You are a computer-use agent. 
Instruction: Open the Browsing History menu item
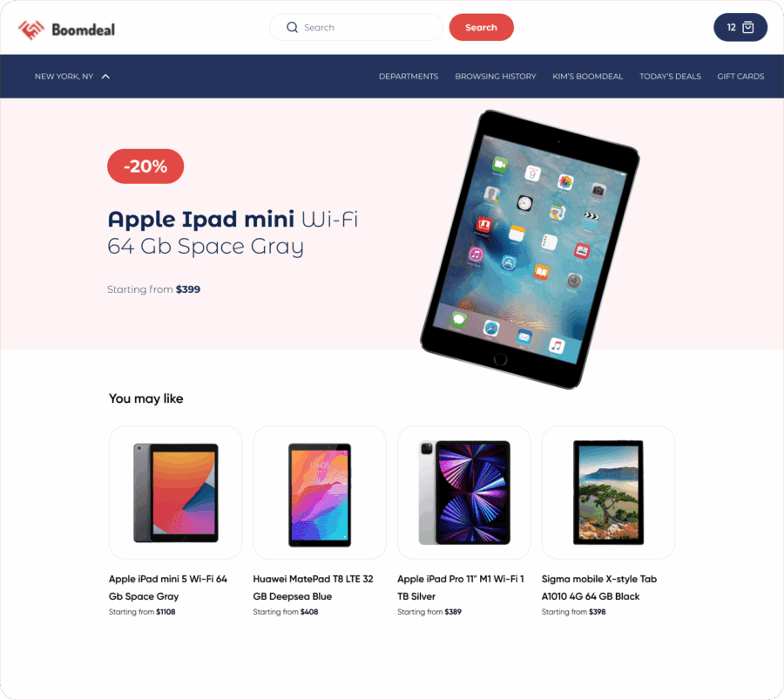496,77
